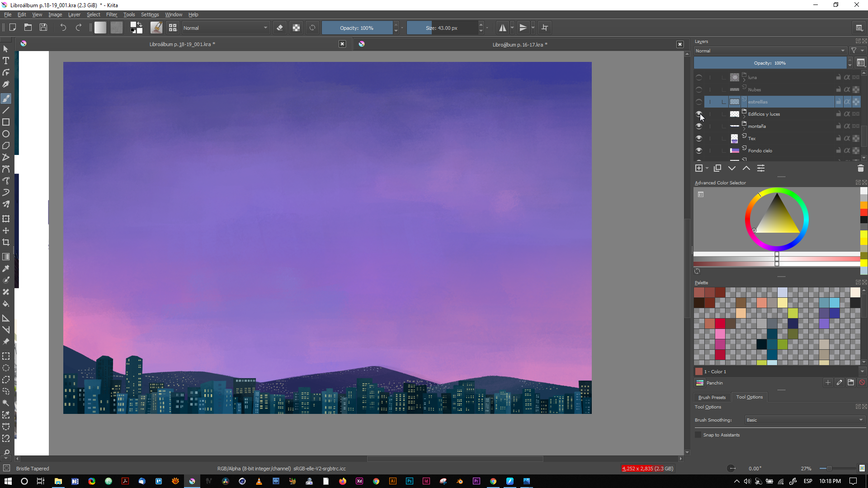
Task: Delete the selected layer
Action: pyautogui.click(x=860, y=168)
